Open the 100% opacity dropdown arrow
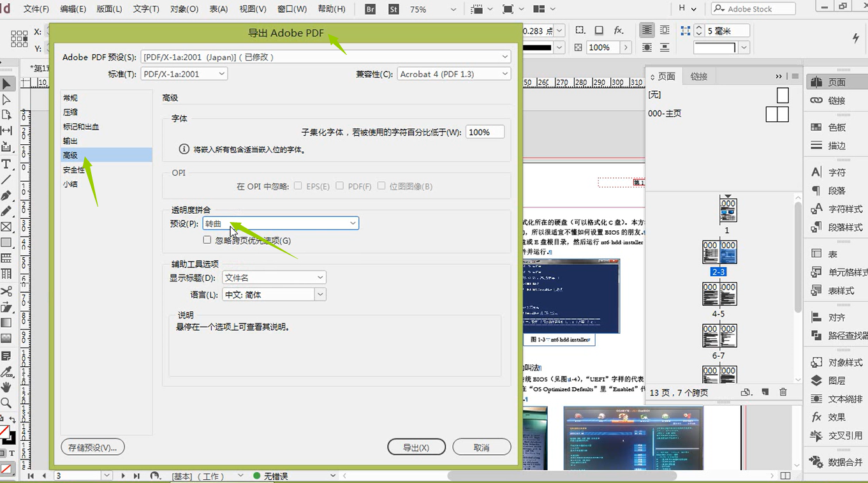This screenshot has width=868, height=483. pyautogui.click(x=626, y=47)
